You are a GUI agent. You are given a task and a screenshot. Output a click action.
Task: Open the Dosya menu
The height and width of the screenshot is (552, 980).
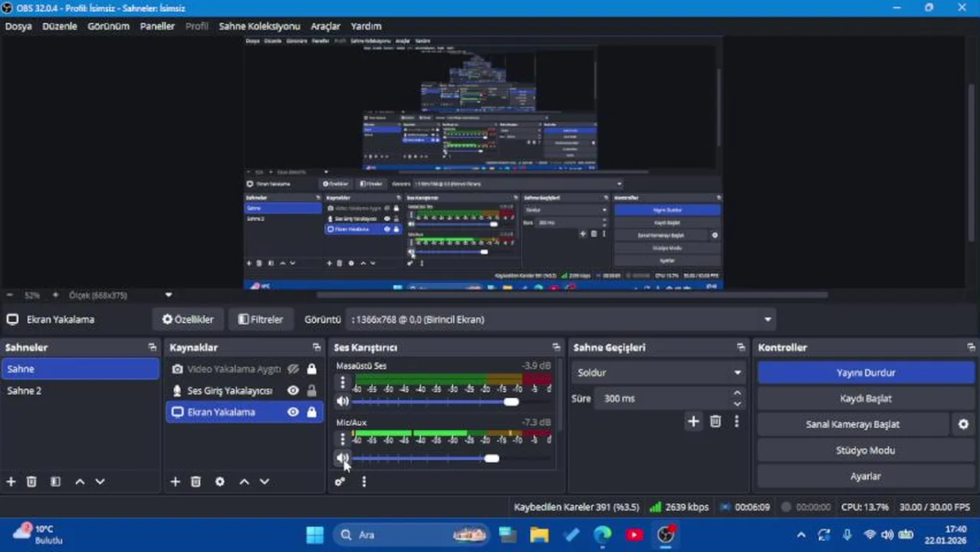[18, 26]
